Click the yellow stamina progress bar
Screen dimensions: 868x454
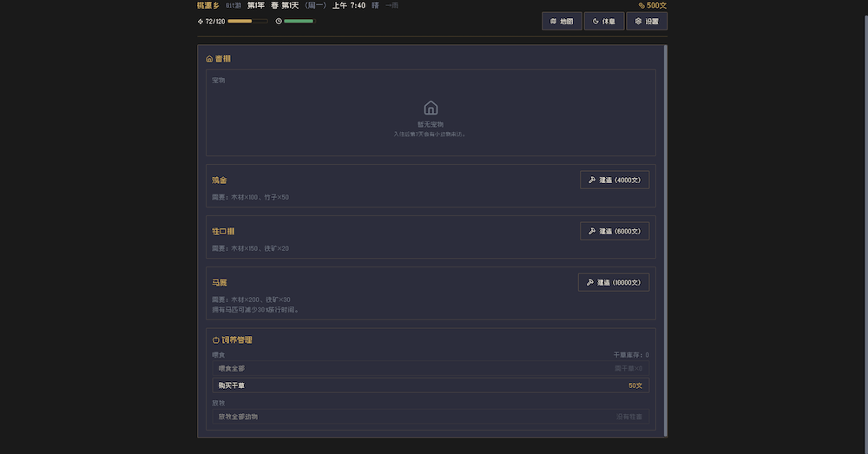click(x=247, y=21)
